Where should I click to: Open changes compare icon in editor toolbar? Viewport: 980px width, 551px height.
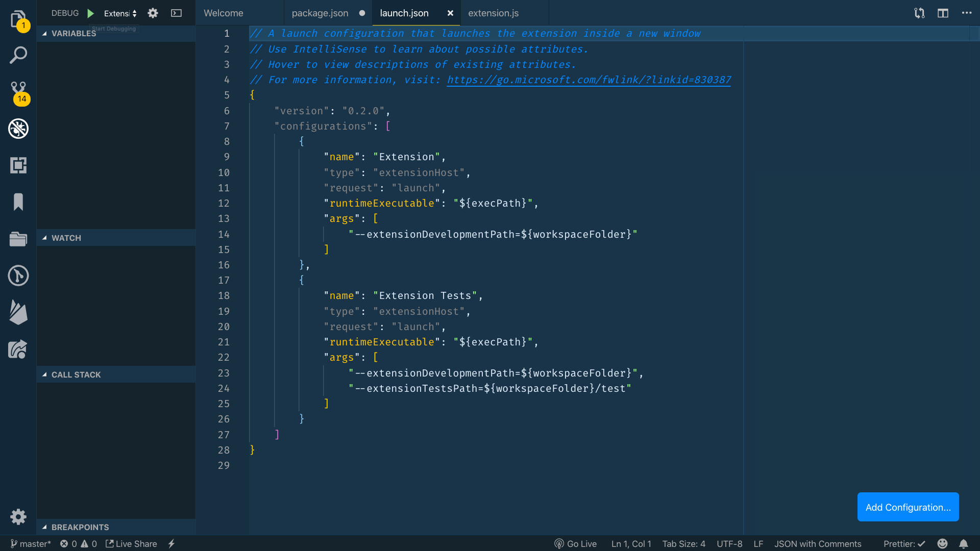919,13
